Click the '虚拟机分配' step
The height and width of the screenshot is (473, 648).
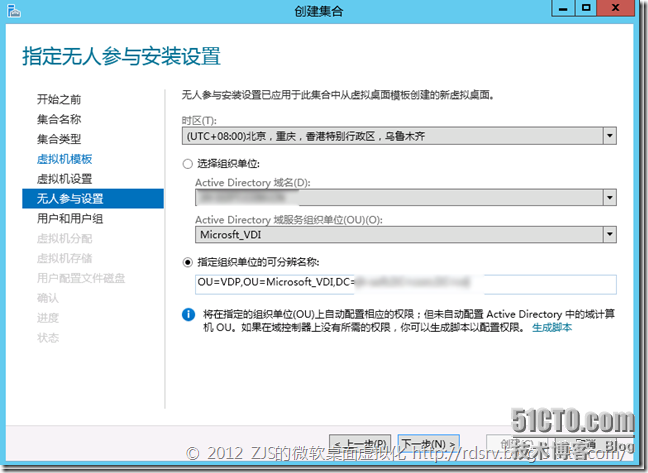click(64, 238)
